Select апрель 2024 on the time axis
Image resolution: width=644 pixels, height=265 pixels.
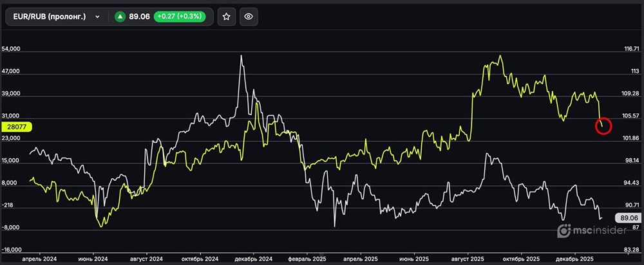39,259
